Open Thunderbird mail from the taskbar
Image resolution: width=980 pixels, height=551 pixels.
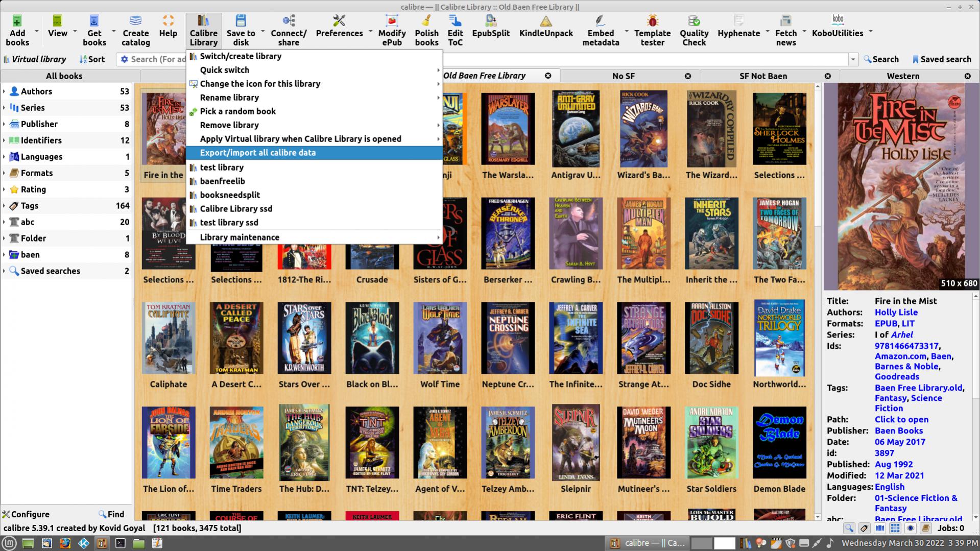click(x=46, y=543)
